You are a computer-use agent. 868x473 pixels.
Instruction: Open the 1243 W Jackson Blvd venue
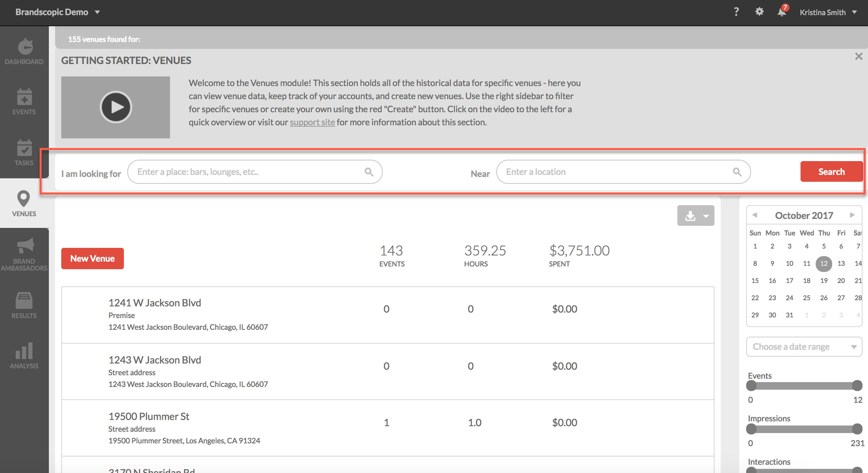pyautogui.click(x=155, y=360)
